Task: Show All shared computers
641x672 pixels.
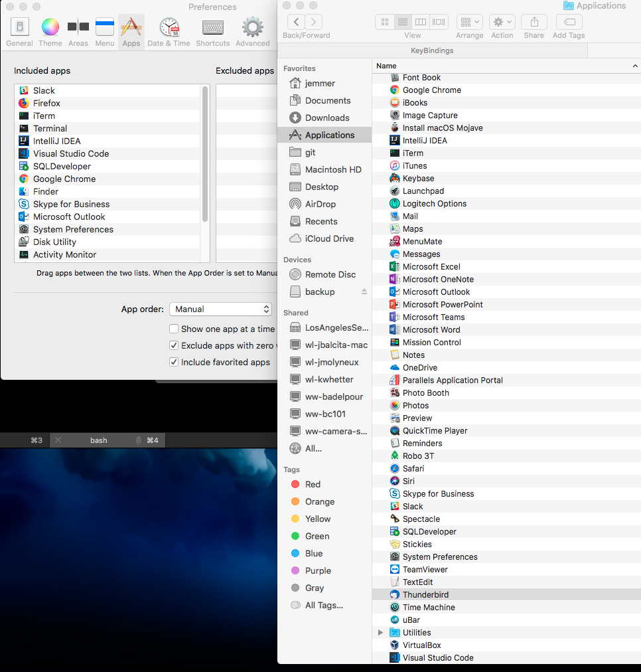Action: tap(324, 449)
